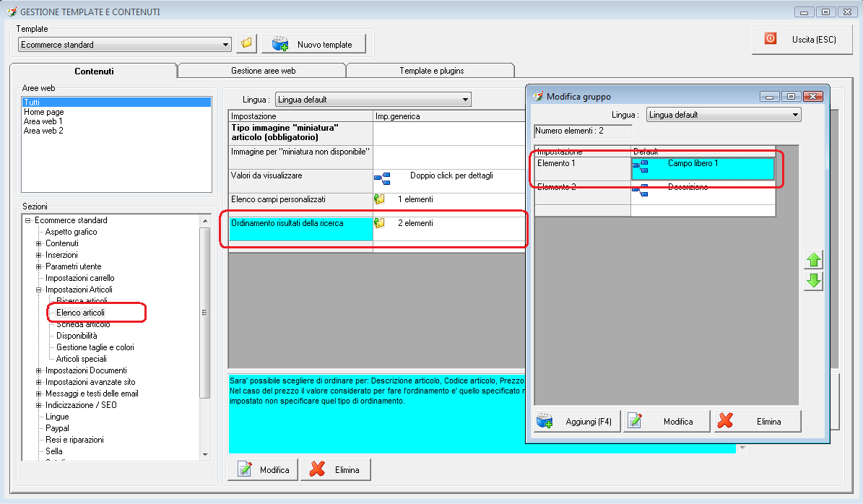863x504 pixels.
Task: Expand the Impostazioni avanzate sito node
Action: click(38, 382)
